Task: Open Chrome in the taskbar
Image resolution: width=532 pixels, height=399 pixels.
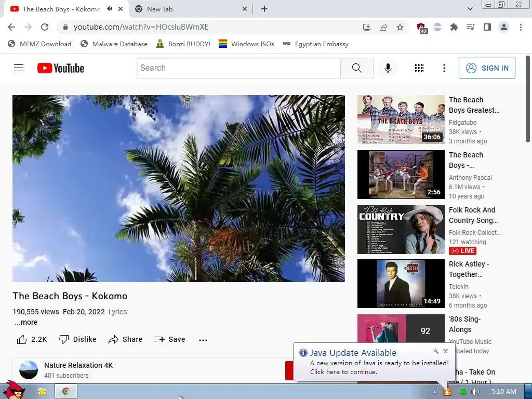Action: point(66,391)
